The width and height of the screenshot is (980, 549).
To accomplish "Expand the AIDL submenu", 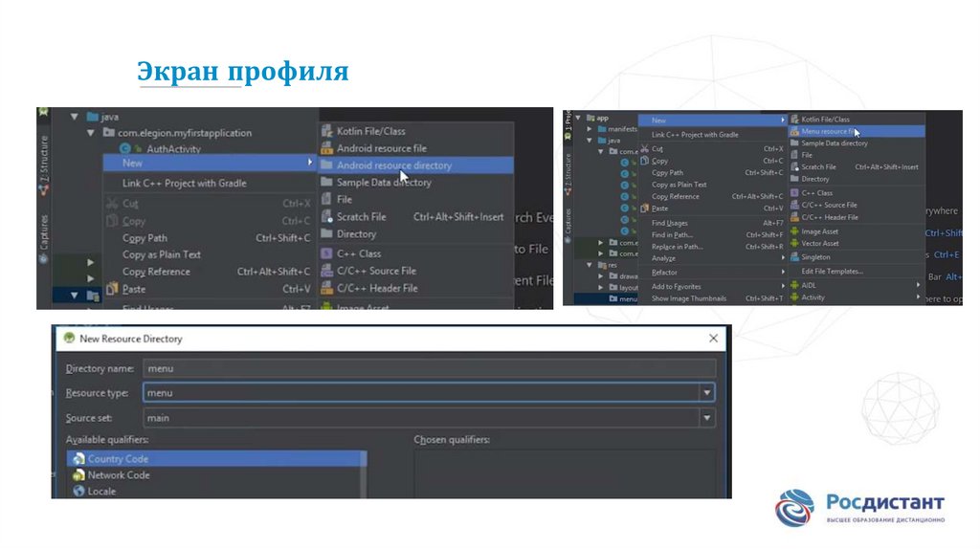I will point(857,285).
